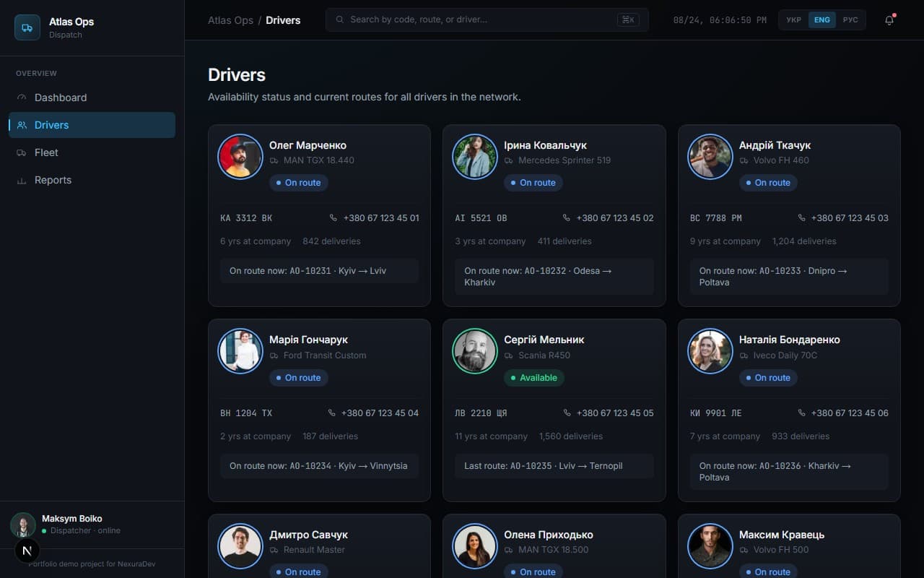The image size is (924, 578).
Task: Call +380 67 123 45 05
Action: click(609, 413)
